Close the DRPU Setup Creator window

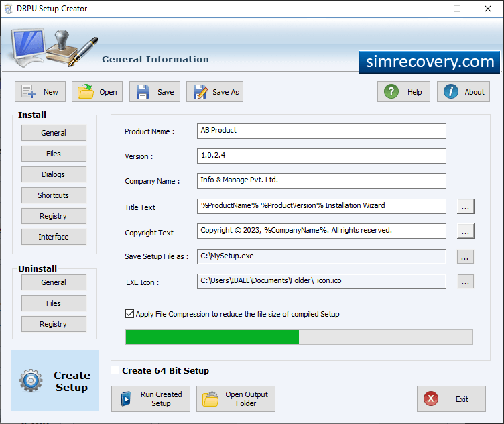488,9
